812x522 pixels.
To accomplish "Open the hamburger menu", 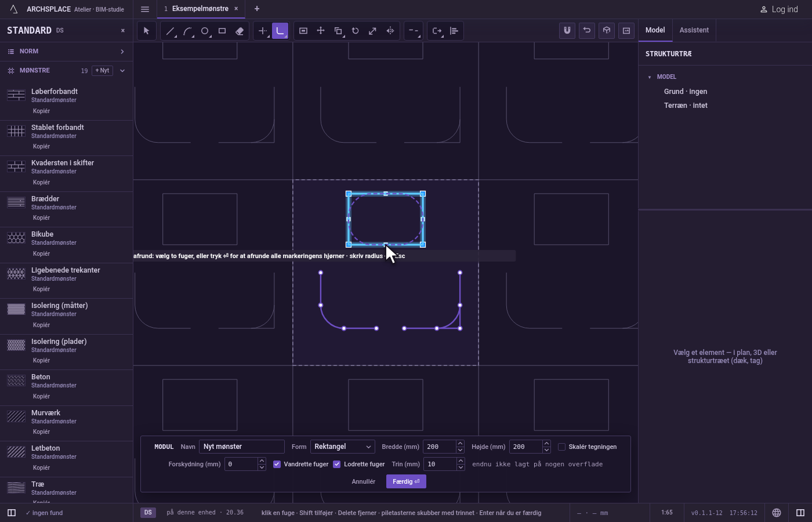I will (x=145, y=9).
